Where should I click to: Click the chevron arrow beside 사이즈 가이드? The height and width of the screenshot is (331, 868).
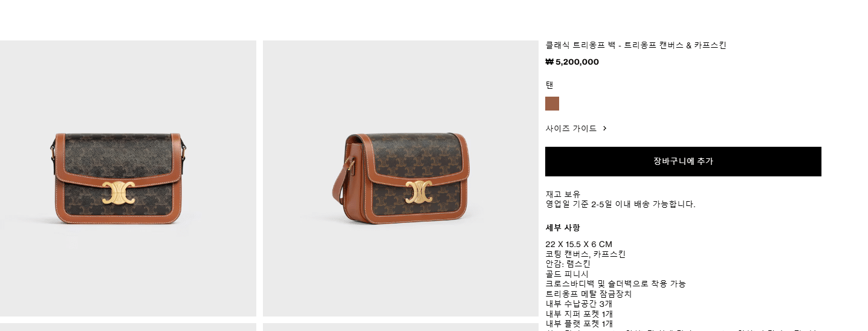(x=604, y=129)
